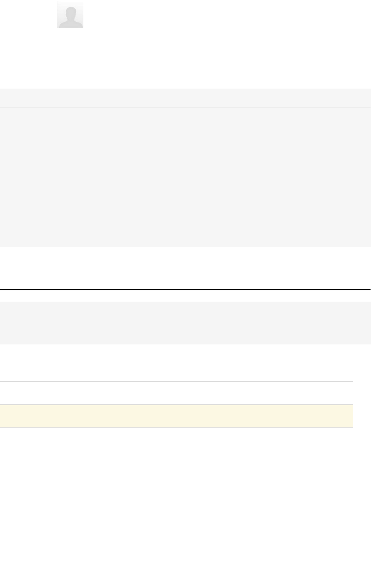The image size is (371, 588).
Task: Click the small gray box below the black line
Action: [185, 323]
